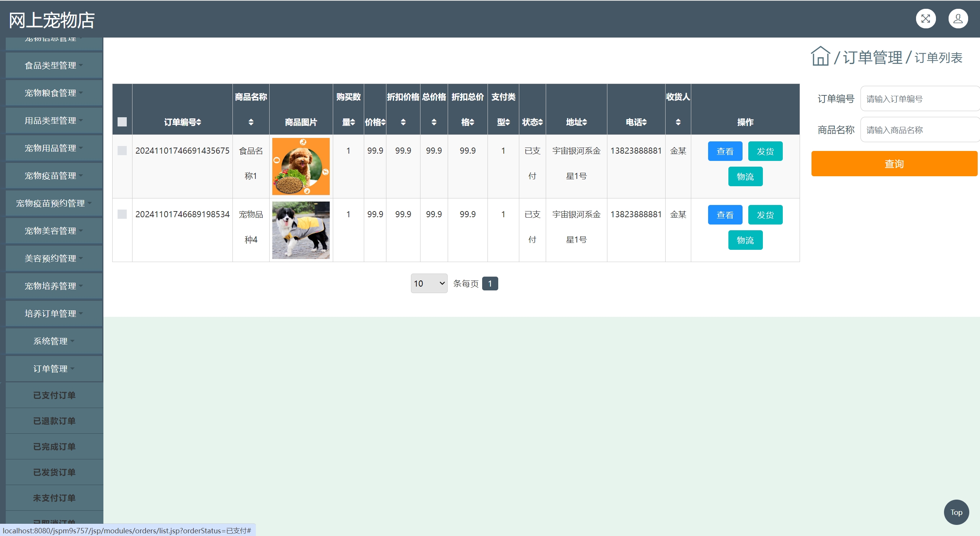Click the border collie product thumbnail
This screenshot has width=980, height=536.
coord(301,230)
